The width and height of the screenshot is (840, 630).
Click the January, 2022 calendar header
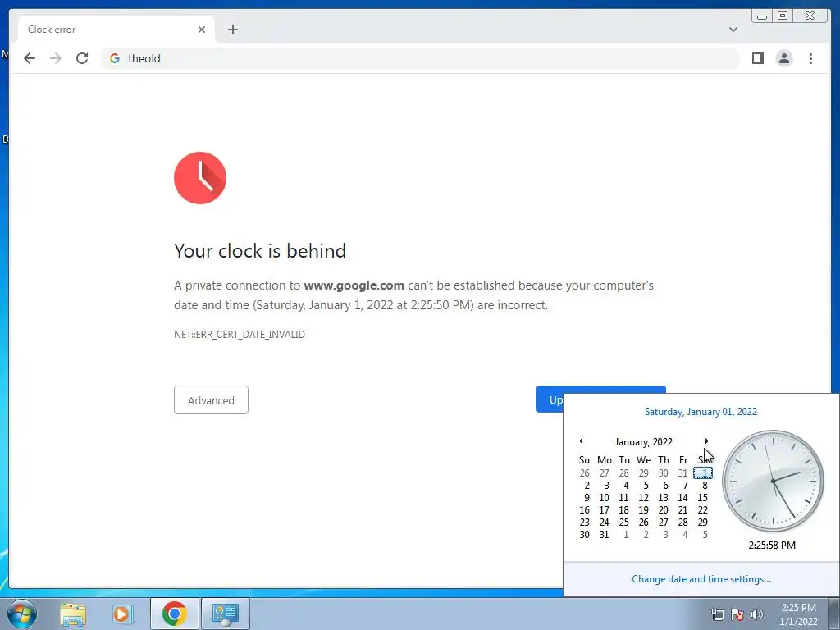(x=643, y=442)
